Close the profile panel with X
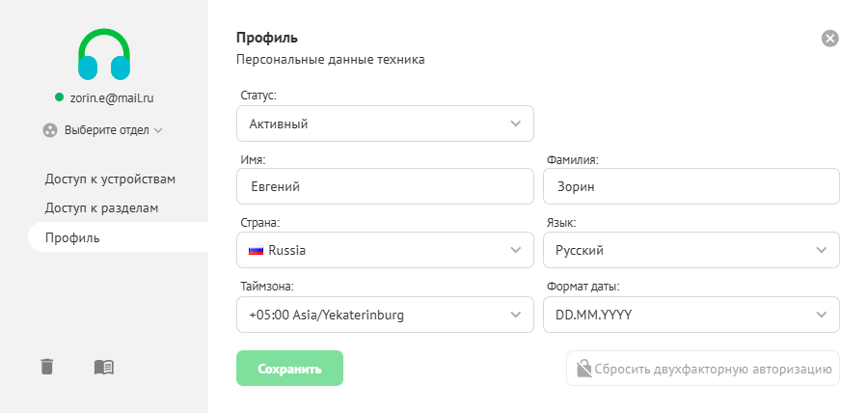Image resolution: width=868 pixels, height=413 pixels. [830, 39]
